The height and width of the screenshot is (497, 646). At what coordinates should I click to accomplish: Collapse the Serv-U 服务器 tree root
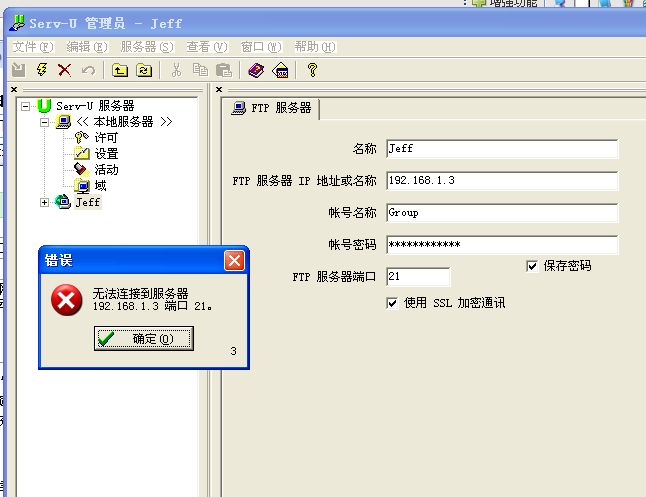pyautogui.click(x=26, y=106)
